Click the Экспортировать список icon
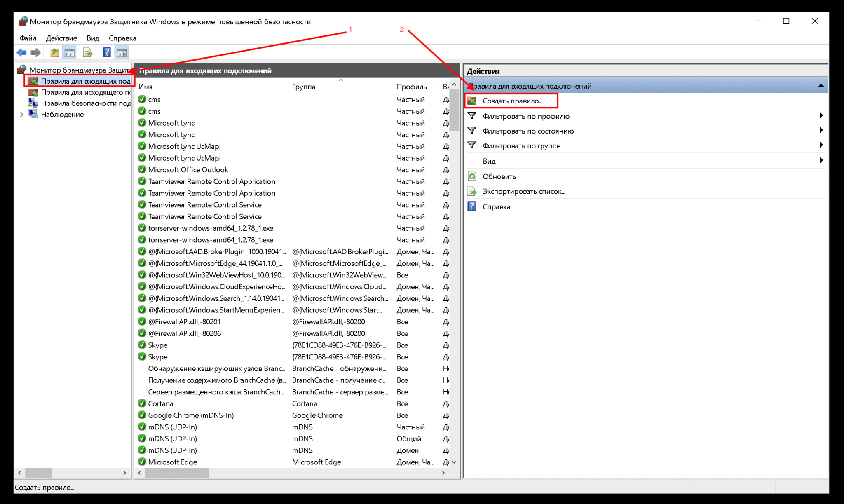This screenshot has height=504, width=844. [x=472, y=191]
